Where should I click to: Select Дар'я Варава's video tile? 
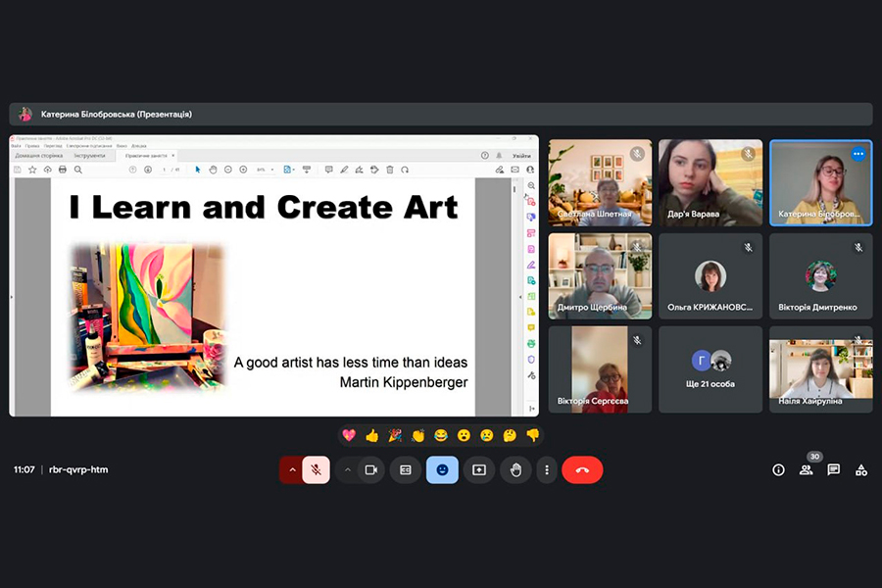pyautogui.click(x=710, y=183)
